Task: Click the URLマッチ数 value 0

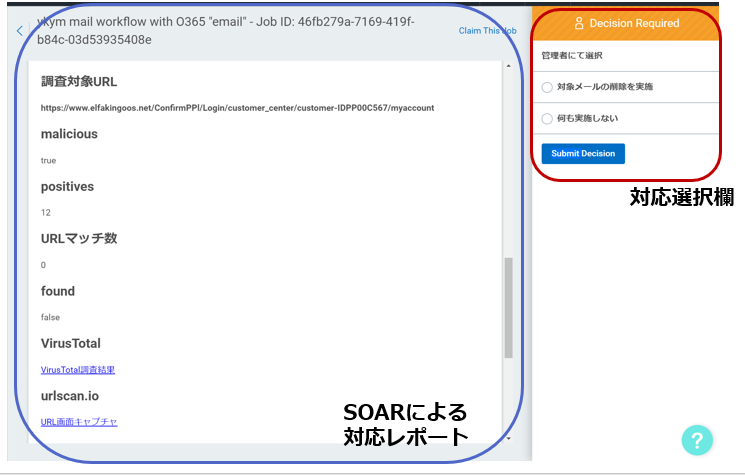Action: [x=43, y=265]
